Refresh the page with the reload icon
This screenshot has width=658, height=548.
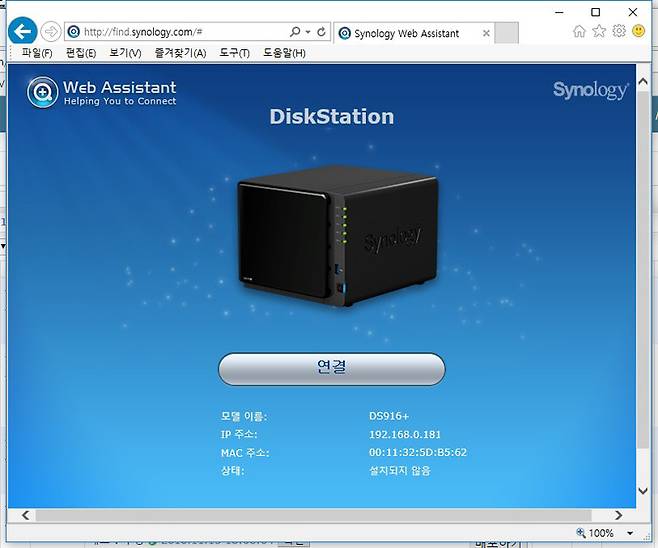(x=321, y=32)
